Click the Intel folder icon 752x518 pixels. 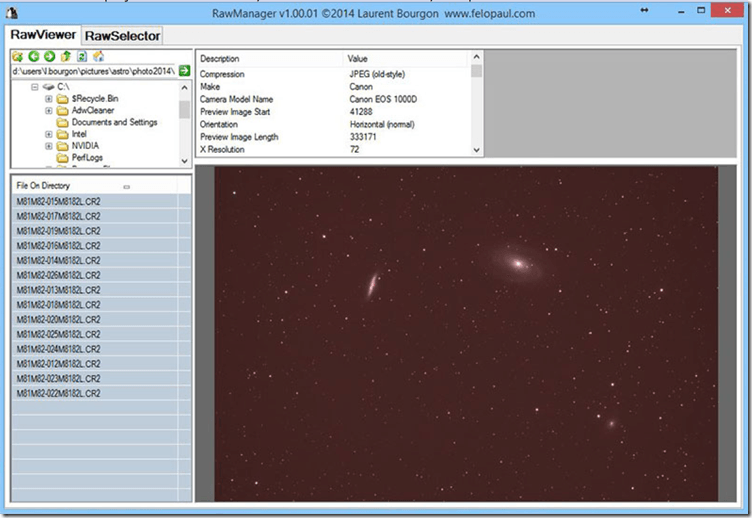(x=62, y=134)
